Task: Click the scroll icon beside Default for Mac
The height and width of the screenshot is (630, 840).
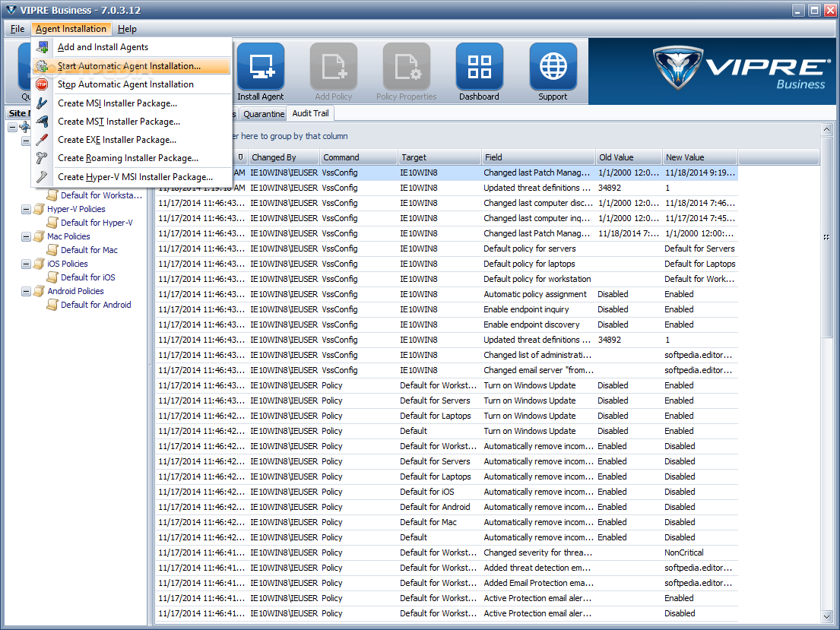Action: click(x=52, y=249)
